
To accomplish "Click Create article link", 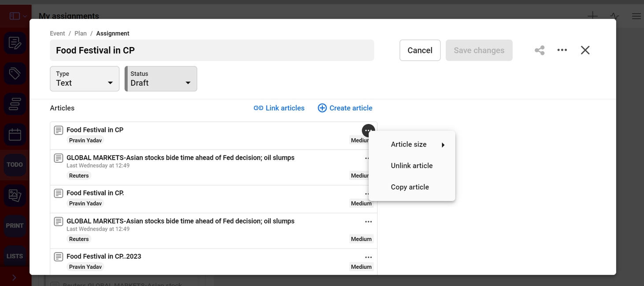I will [345, 108].
